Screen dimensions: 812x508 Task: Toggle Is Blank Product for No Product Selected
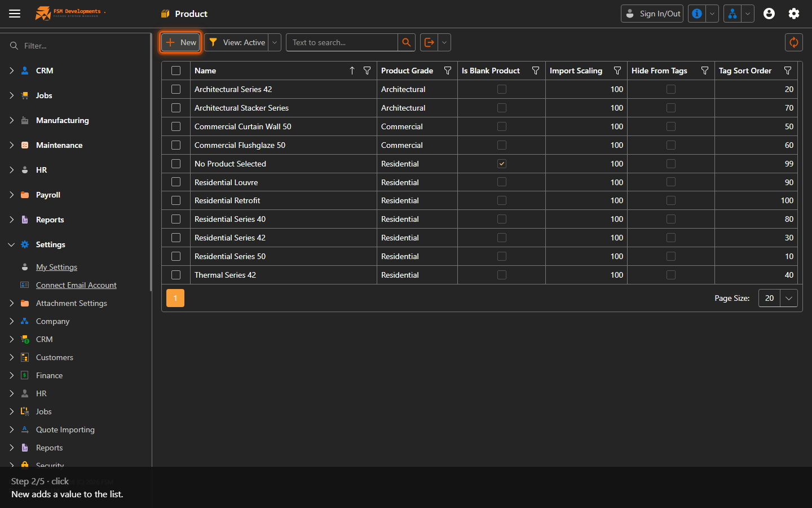coord(502,164)
